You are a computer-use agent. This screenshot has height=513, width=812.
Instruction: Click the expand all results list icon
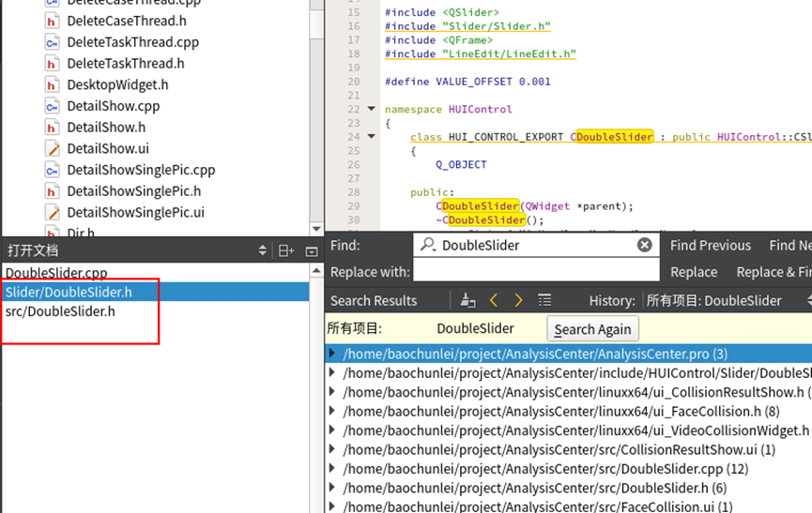click(544, 300)
